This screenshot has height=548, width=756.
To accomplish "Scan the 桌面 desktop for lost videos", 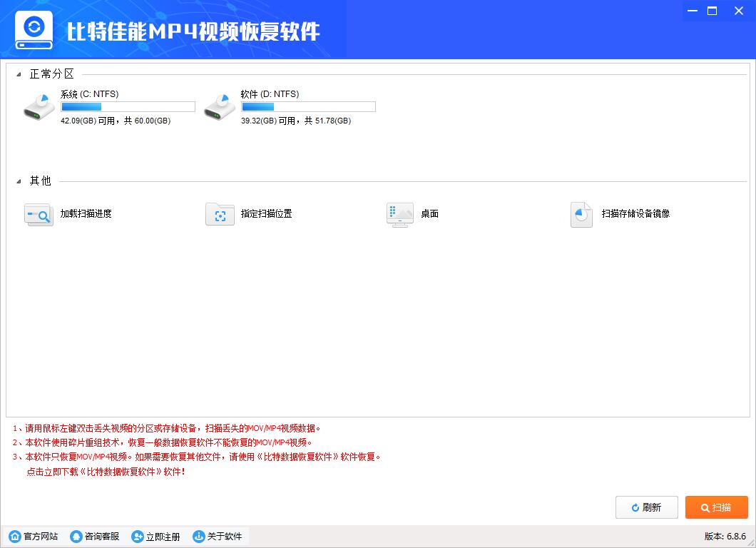I will (x=429, y=214).
